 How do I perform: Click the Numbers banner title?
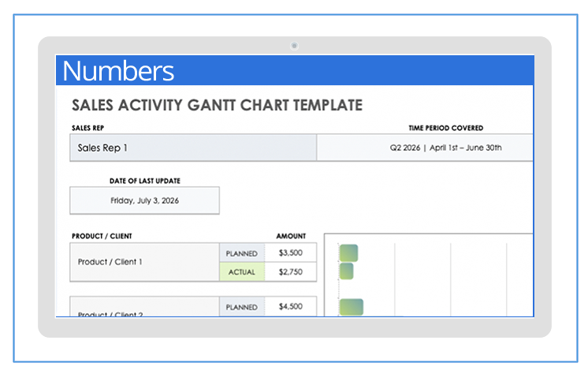tap(118, 71)
